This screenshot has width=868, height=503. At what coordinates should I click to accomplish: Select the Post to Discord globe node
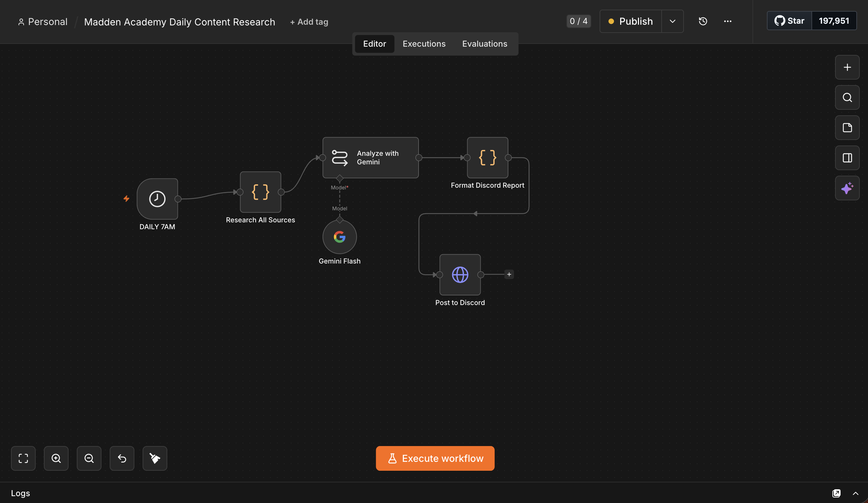pos(460,274)
